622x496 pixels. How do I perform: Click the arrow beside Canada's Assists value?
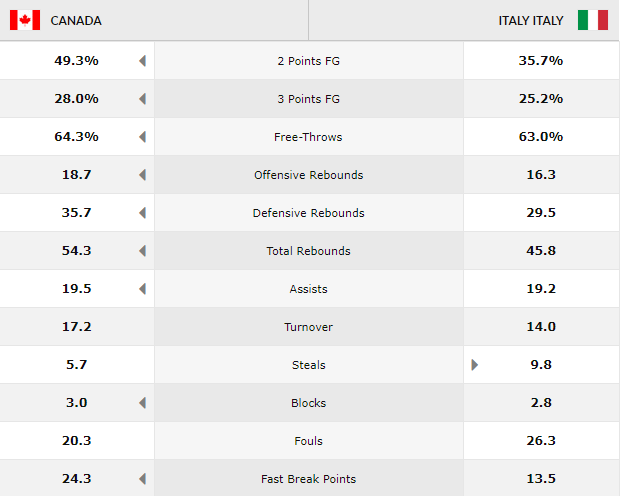[143, 289]
